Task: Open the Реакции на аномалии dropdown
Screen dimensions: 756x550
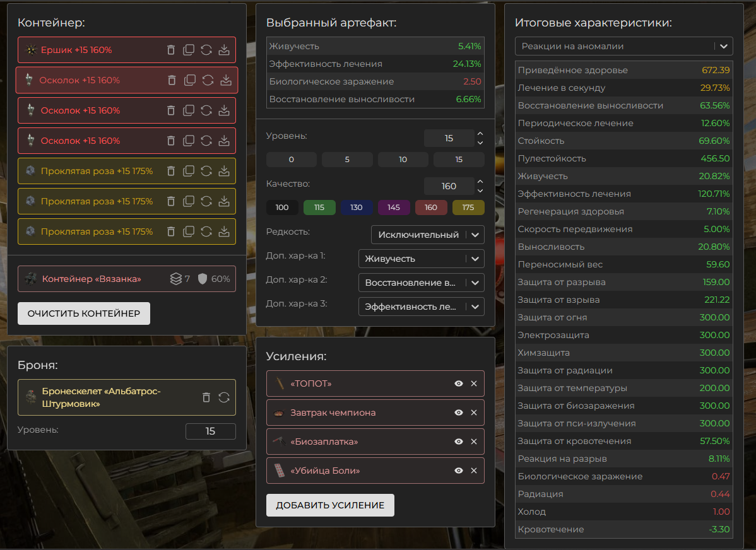Action: pos(623,46)
